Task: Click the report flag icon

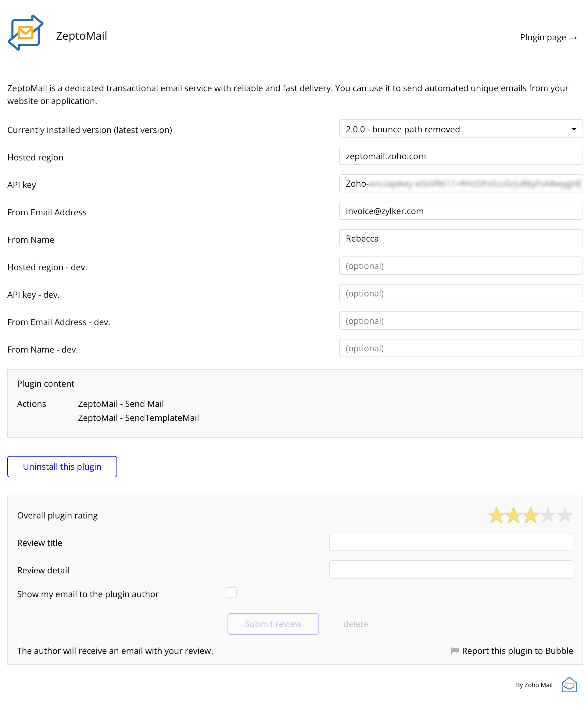Action: pos(455,651)
